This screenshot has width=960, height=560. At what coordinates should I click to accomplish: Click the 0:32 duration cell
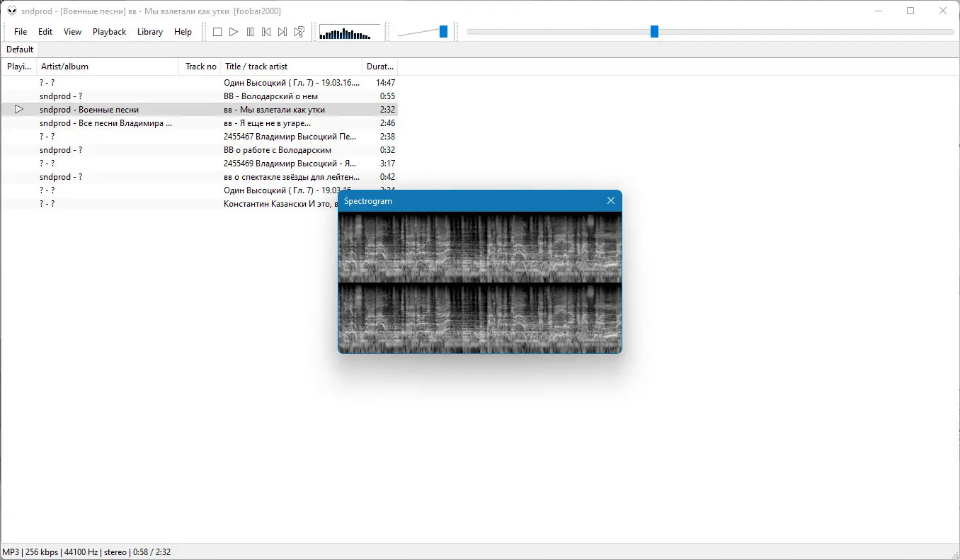click(387, 150)
